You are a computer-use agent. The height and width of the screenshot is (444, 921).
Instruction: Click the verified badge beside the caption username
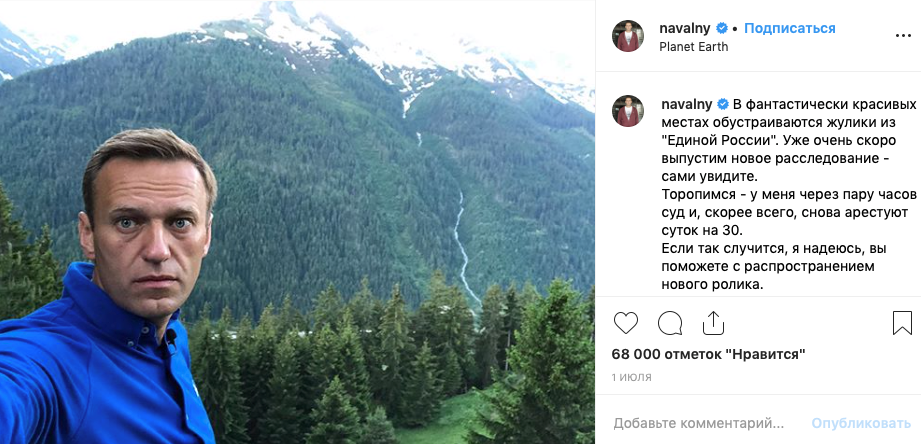(x=723, y=105)
